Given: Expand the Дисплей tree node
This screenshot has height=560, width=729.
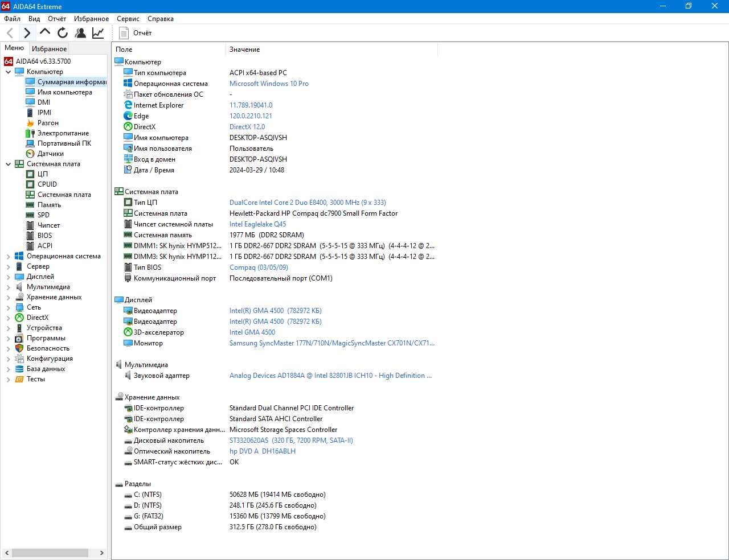Looking at the screenshot, I should click(9, 277).
